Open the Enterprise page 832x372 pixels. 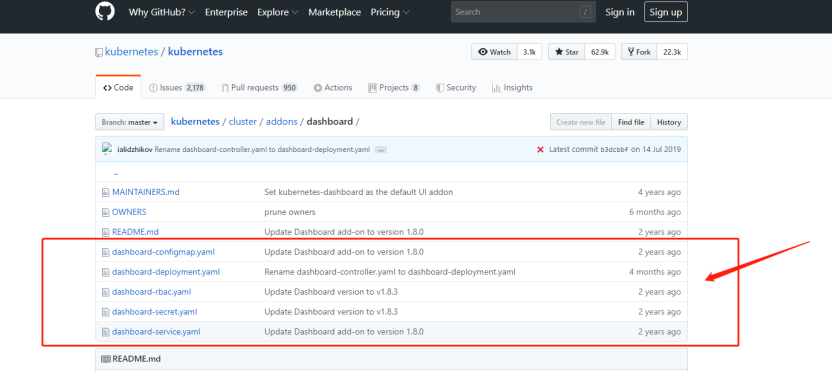(226, 12)
